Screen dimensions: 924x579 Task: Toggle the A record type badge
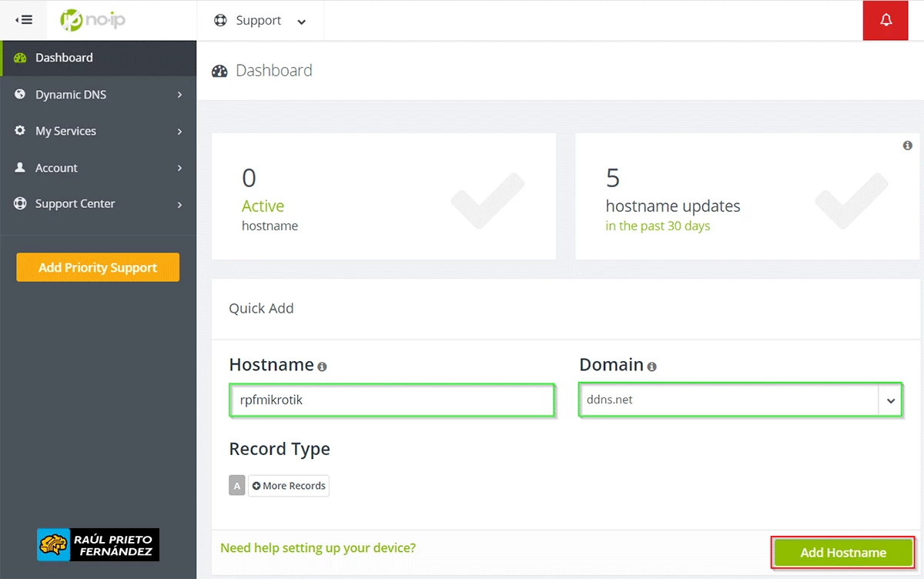point(237,486)
